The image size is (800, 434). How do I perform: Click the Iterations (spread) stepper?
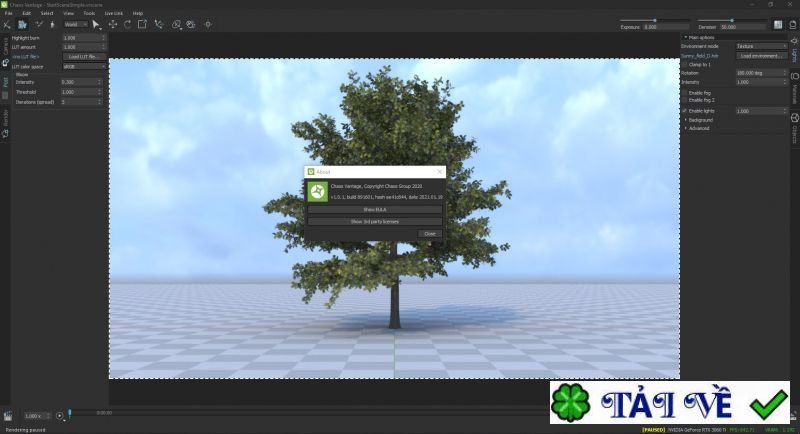point(100,102)
